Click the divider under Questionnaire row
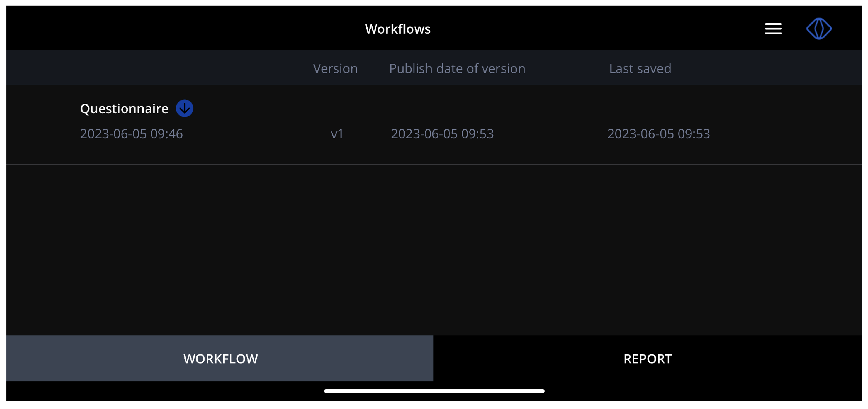This screenshot has width=868, height=409. (x=434, y=164)
